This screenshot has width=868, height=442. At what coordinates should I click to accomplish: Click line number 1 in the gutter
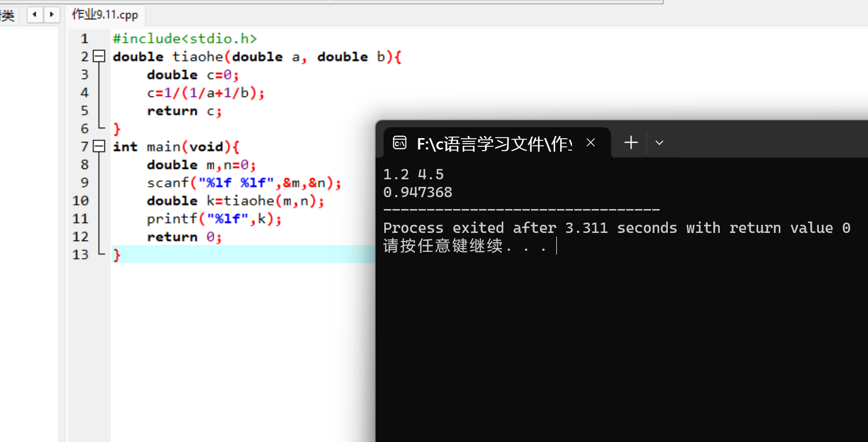[84, 38]
